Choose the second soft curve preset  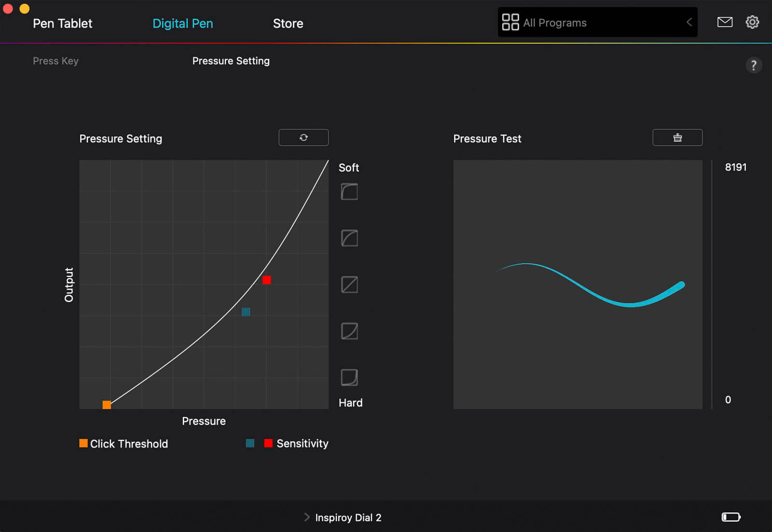tap(349, 238)
